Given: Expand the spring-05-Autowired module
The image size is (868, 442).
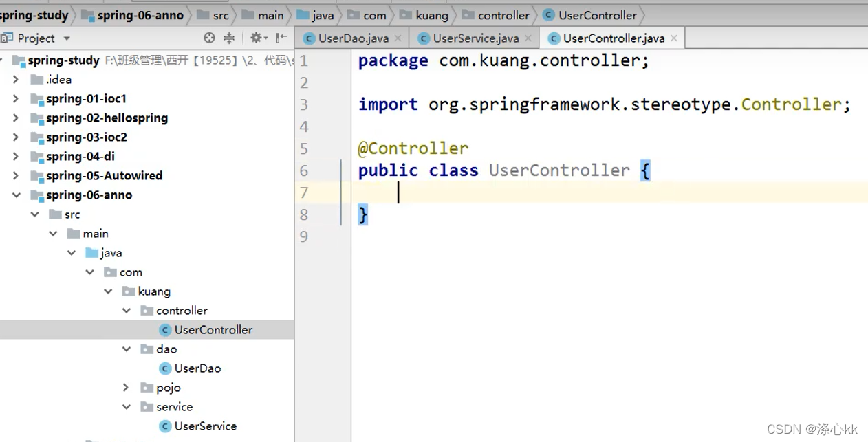Looking at the screenshot, I should (x=16, y=176).
